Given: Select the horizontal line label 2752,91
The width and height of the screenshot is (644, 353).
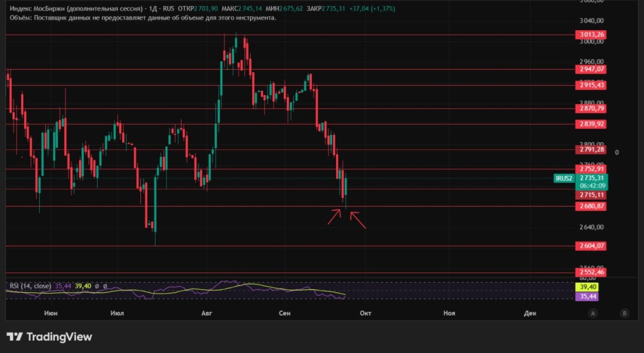Looking at the screenshot, I should 591,169.
